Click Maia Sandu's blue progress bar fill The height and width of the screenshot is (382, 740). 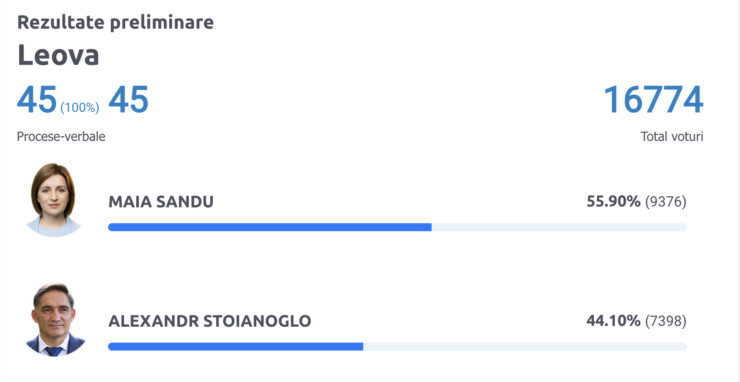(270, 227)
